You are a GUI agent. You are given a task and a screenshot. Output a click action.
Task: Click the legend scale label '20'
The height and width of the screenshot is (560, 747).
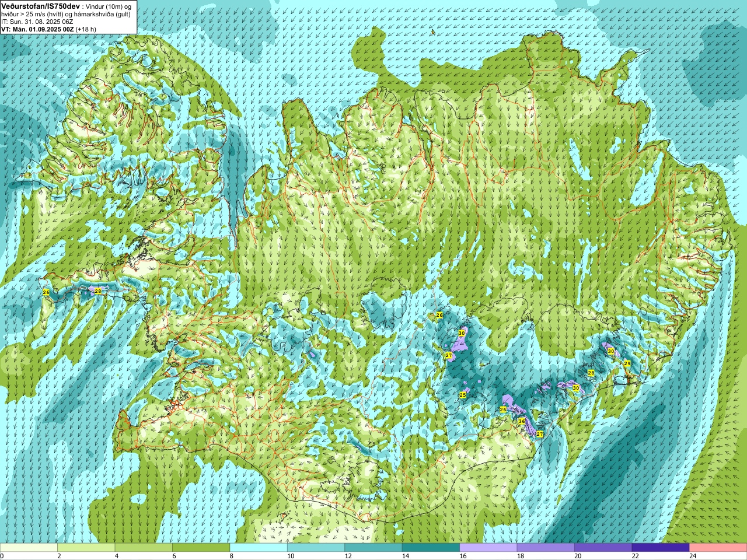pyautogui.click(x=578, y=556)
